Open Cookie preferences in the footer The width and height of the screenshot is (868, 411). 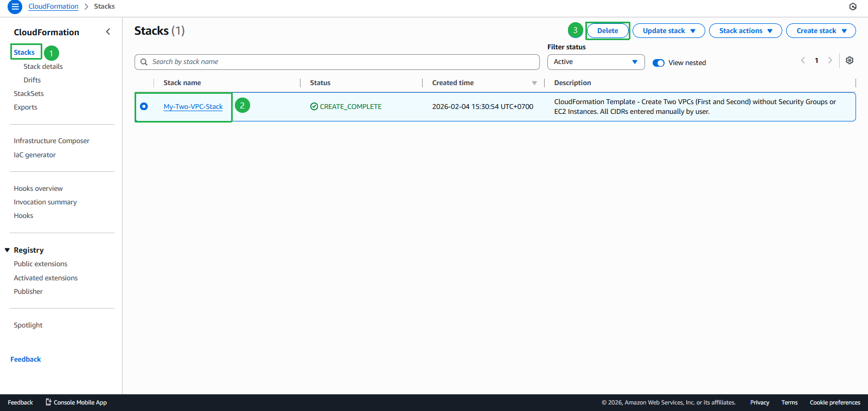(x=835, y=402)
